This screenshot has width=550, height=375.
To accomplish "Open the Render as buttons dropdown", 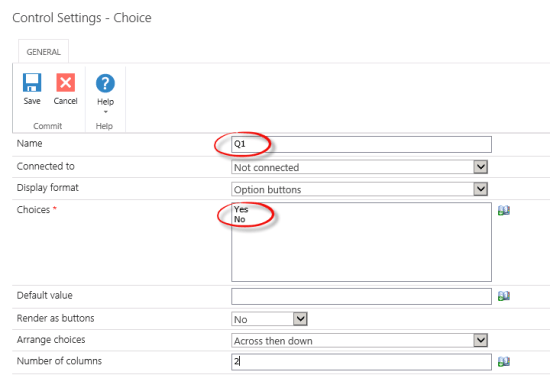I will [269, 319].
